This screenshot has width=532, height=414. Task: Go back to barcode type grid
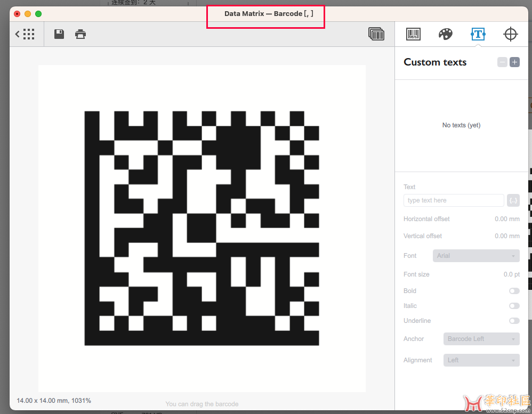(25, 34)
